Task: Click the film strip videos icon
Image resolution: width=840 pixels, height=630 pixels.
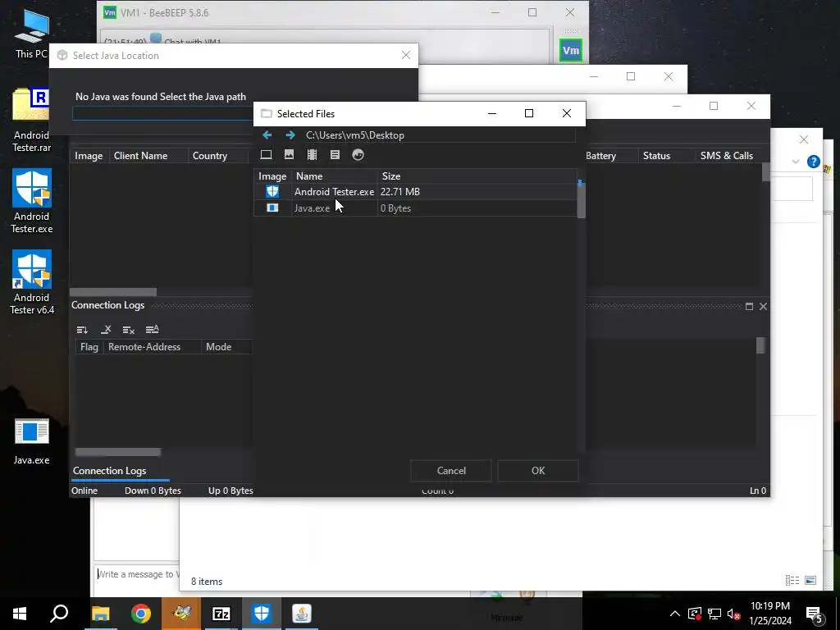Action: 312,155
